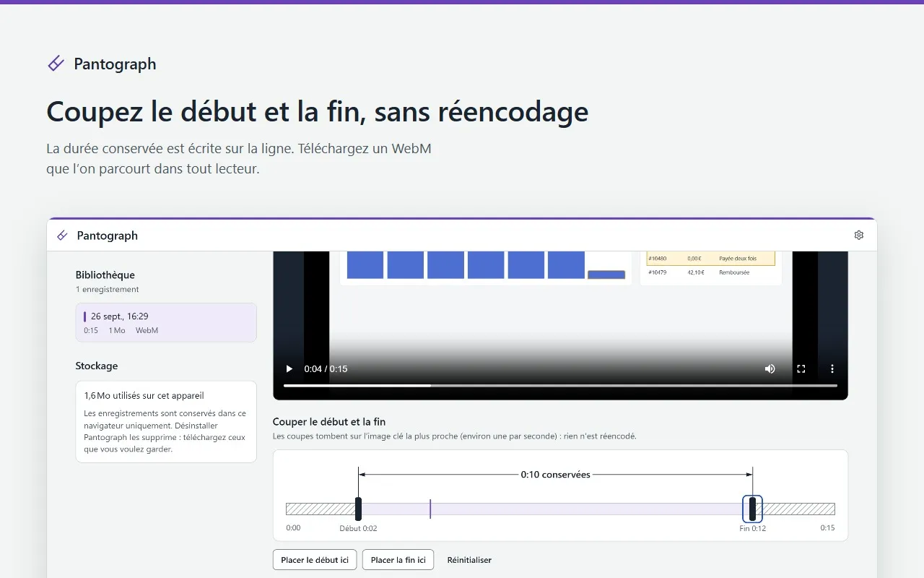Click the 1,6 Mo utilisés sur cet appareil text
Image resolution: width=924 pixels, height=578 pixels.
coord(144,396)
